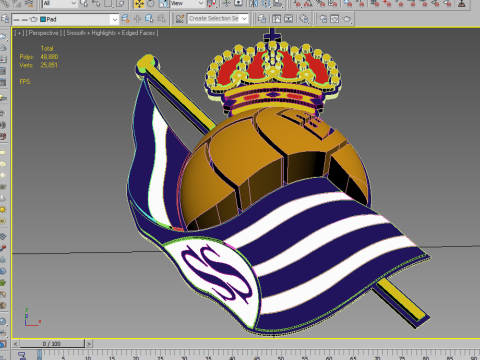The height and width of the screenshot is (360, 480).
Task: Click the Select by Name icon
Action: [96, 4]
